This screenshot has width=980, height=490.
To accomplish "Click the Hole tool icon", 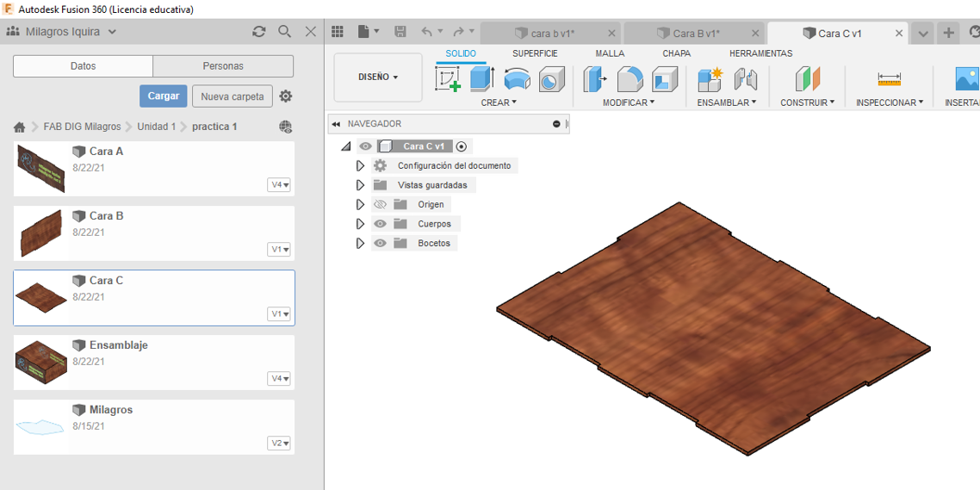I will coord(551,80).
